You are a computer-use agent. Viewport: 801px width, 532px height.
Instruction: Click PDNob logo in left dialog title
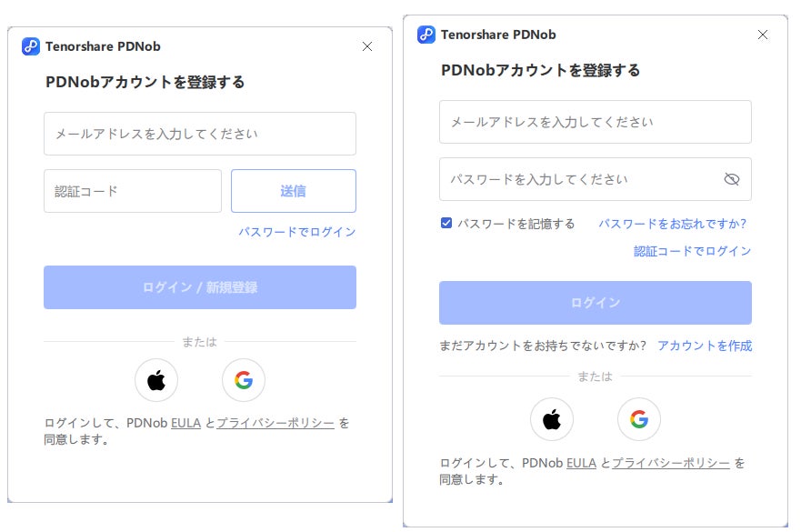tap(31, 46)
